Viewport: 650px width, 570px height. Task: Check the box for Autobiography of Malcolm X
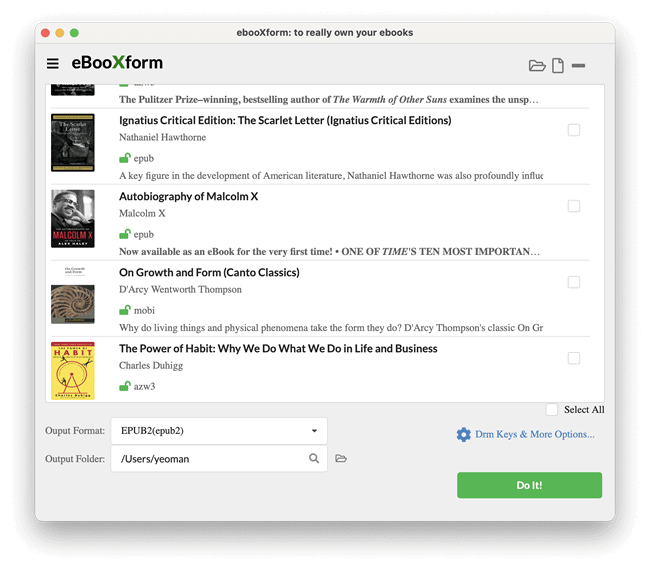coord(573,206)
